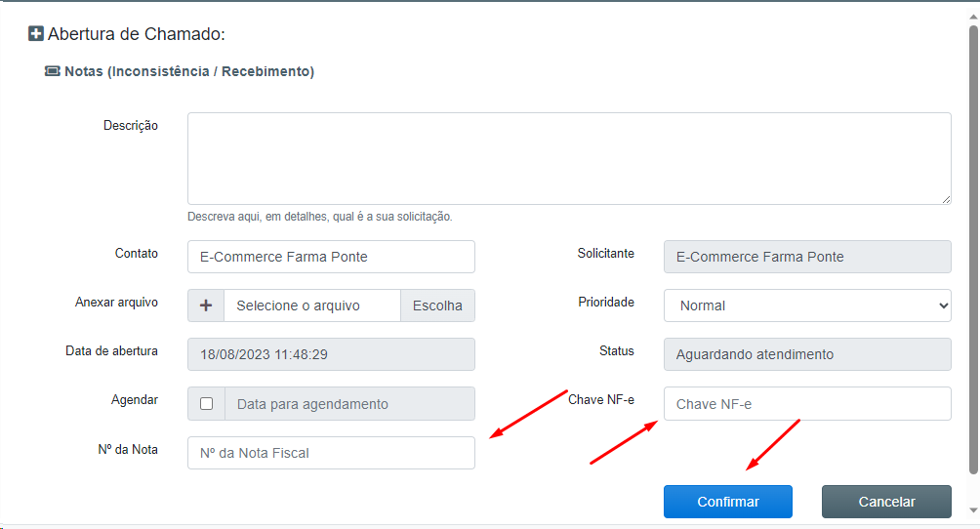This screenshot has width=980, height=529.
Task: Click the Notas (Inconsistência / Recebimento) heading
Action: click(x=189, y=71)
